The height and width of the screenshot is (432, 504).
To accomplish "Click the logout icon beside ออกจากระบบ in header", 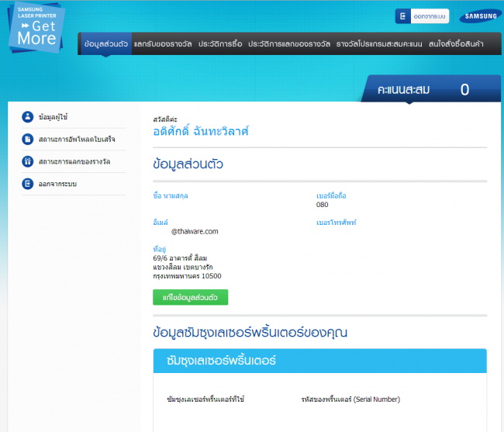I will [402, 16].
